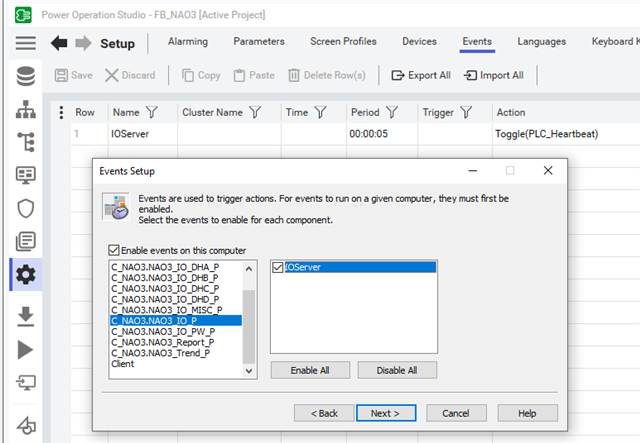Open the three-dot column options menu

tap(61, 112)
